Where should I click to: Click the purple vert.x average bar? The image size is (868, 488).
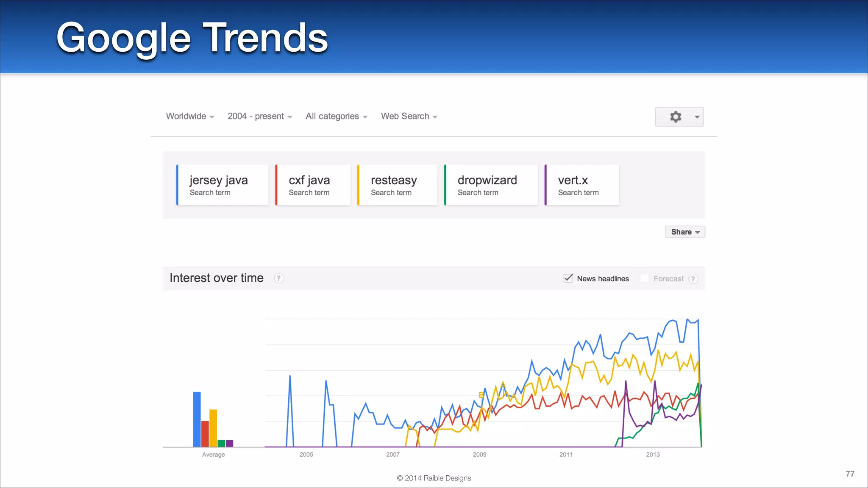[x=229, y=444]
